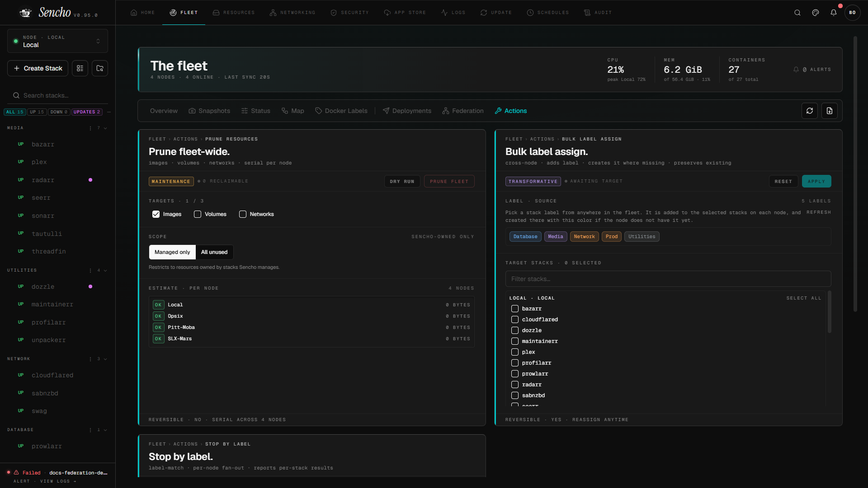Click the Create Stack button

38,68
